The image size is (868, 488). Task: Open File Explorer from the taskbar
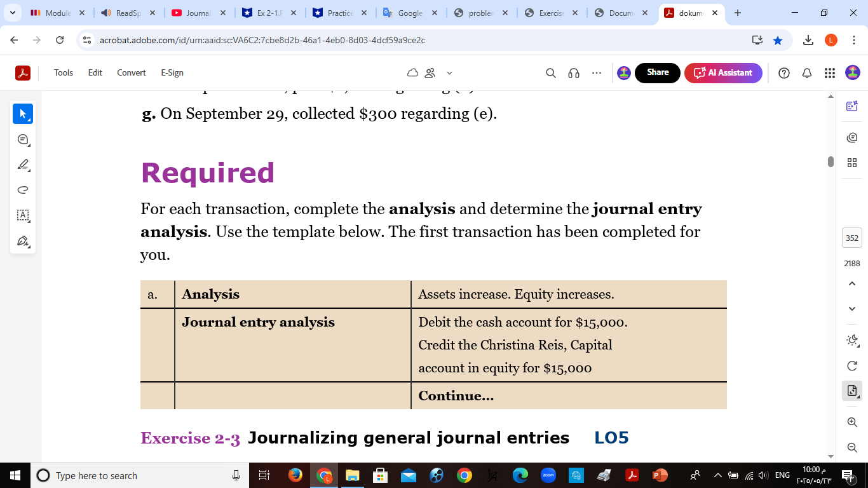click(352, 475)
